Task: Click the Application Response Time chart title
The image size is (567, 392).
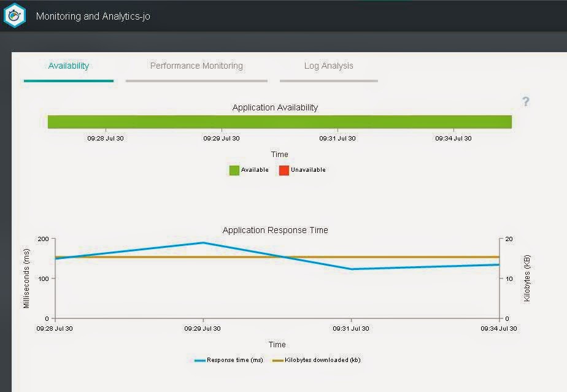Action: (x=275, y=231)
